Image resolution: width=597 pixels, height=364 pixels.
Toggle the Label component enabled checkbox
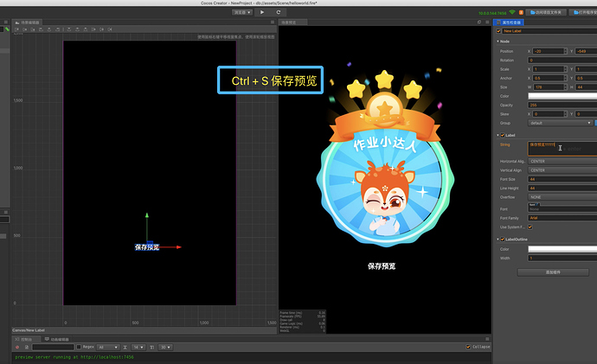(x=503, y=135)
